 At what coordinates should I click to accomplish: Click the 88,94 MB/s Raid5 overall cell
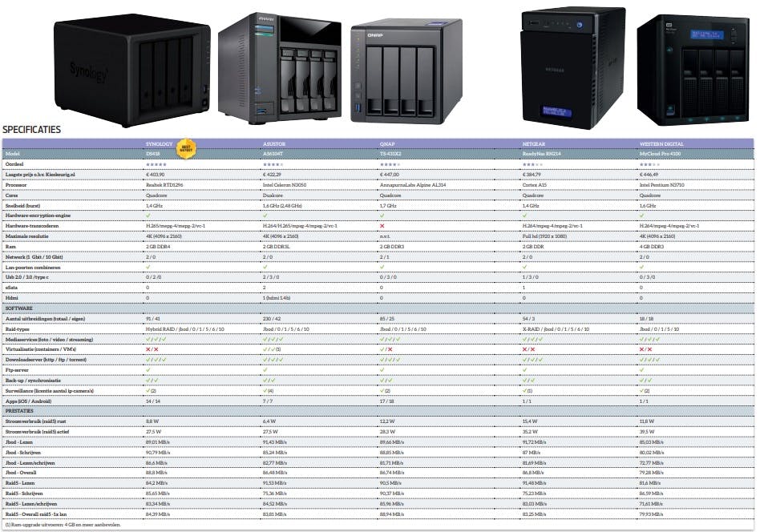pyautogui.click(x=392, y=514)
